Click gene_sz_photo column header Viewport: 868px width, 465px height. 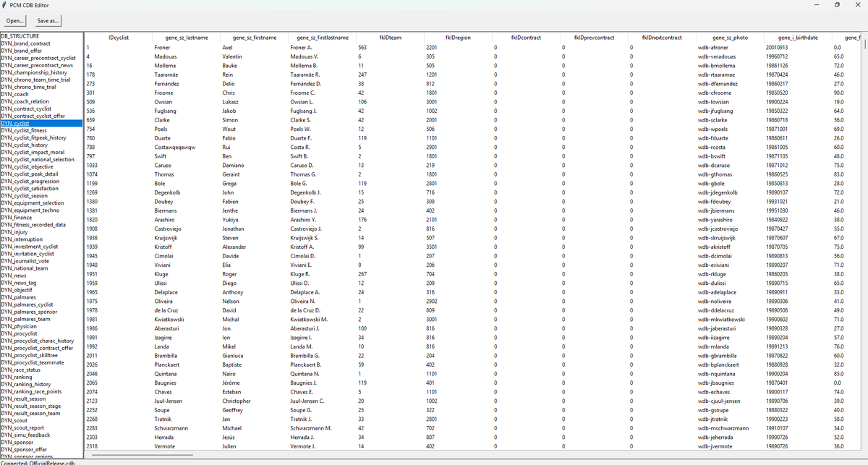(730, 37)
